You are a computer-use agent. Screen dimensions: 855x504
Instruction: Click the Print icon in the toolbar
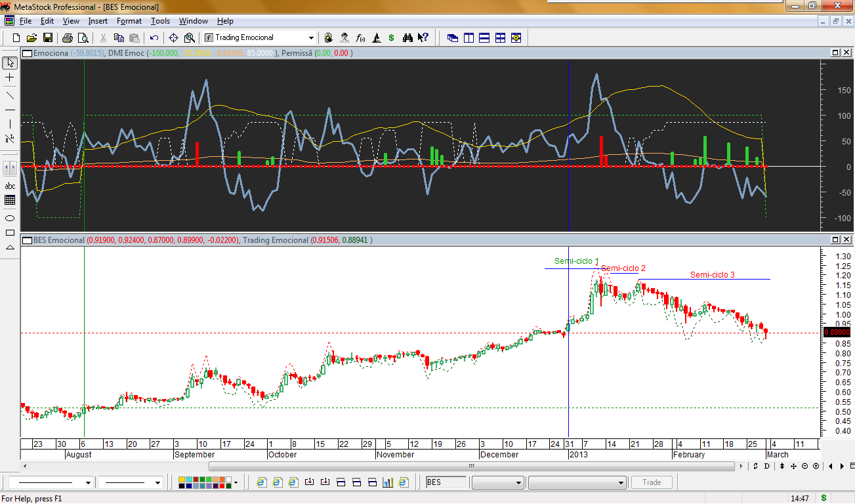pos(68,37)
